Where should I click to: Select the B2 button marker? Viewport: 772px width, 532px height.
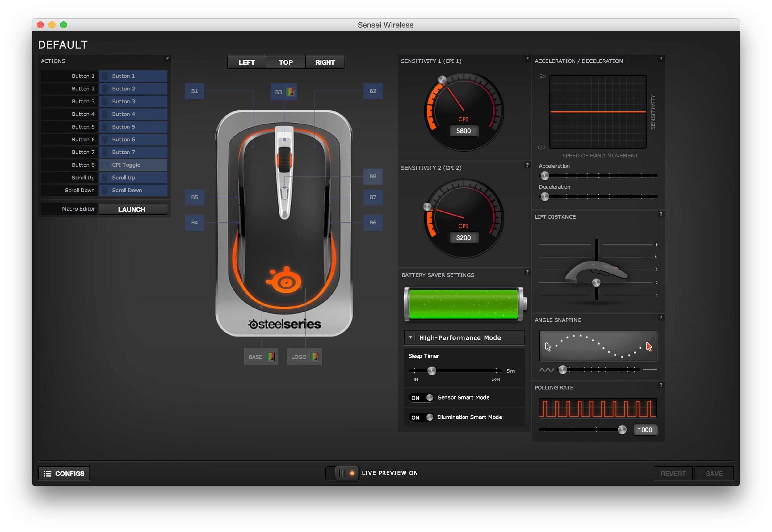tap(373, 91)
